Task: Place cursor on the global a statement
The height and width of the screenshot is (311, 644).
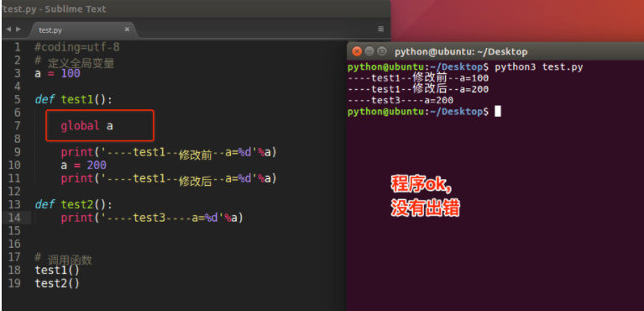Action: pyautogui.click(x=86, y=126)
